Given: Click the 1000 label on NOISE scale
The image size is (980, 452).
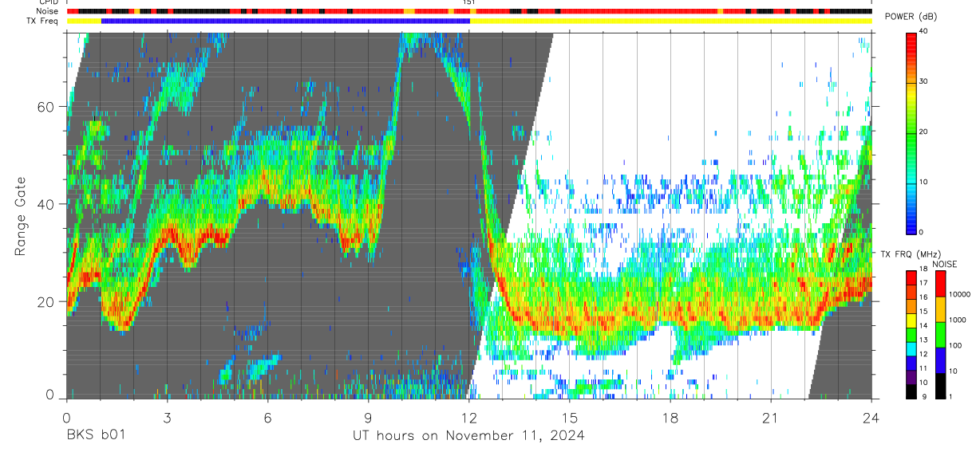Looking at the screenshot, I should 958,320.
